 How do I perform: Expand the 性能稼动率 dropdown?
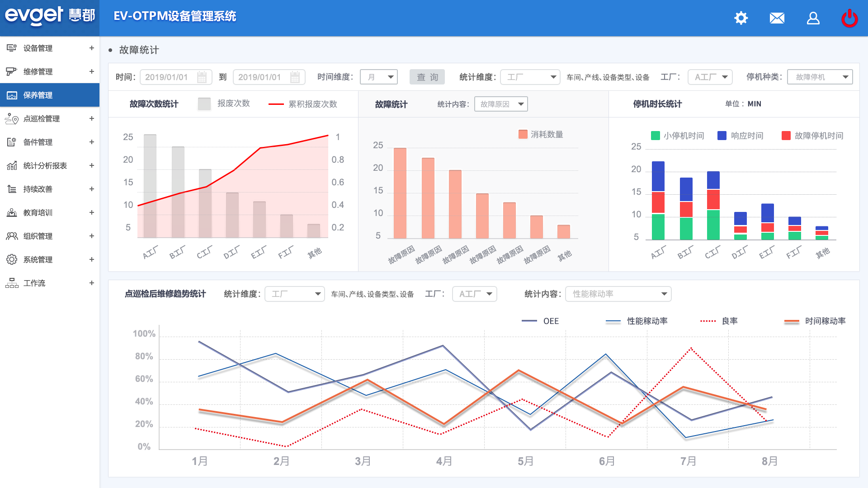point(618,294)
